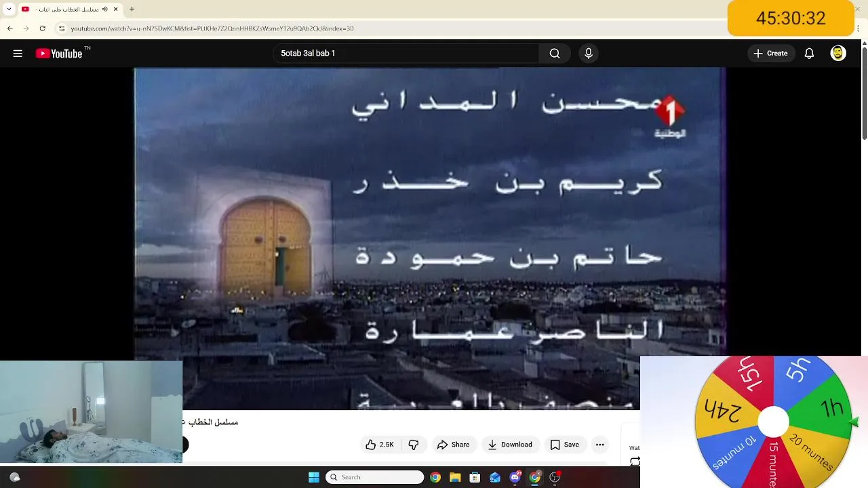Open the account avatar menu
The width and height of the screenshot is (868, 488).
[x=838, y=54]
